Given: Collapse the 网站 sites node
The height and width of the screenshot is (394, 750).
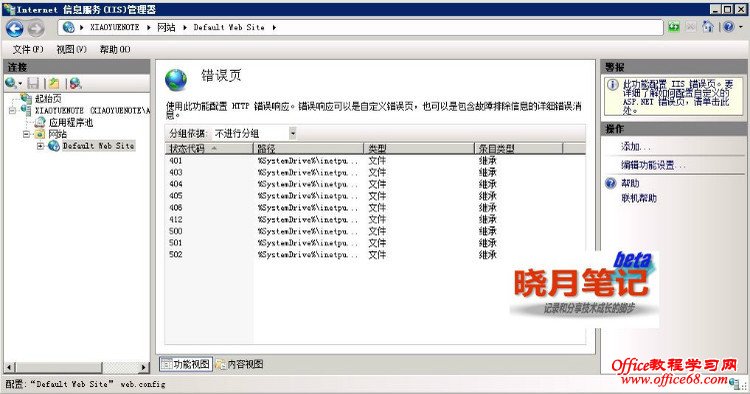Looking at the screenshot, I should (26, 134).
